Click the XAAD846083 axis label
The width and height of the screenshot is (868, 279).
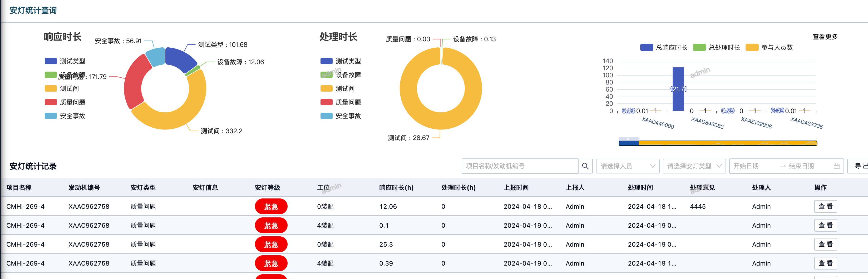707,123
